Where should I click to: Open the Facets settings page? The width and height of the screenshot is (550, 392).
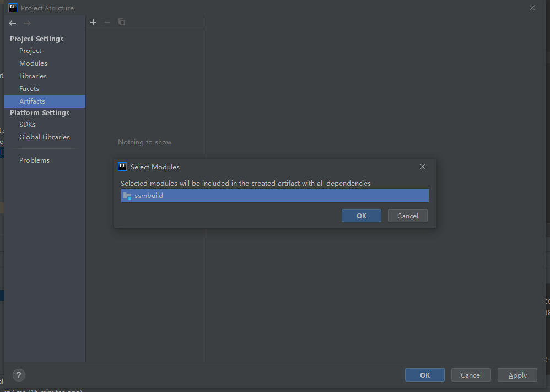tap(45, 88)
